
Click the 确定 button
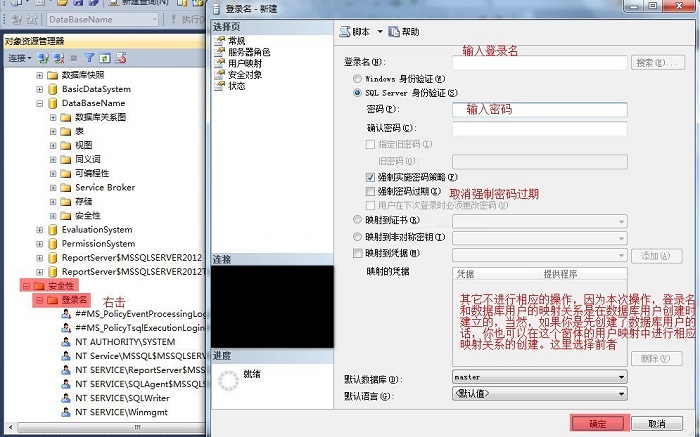[597, 424]
